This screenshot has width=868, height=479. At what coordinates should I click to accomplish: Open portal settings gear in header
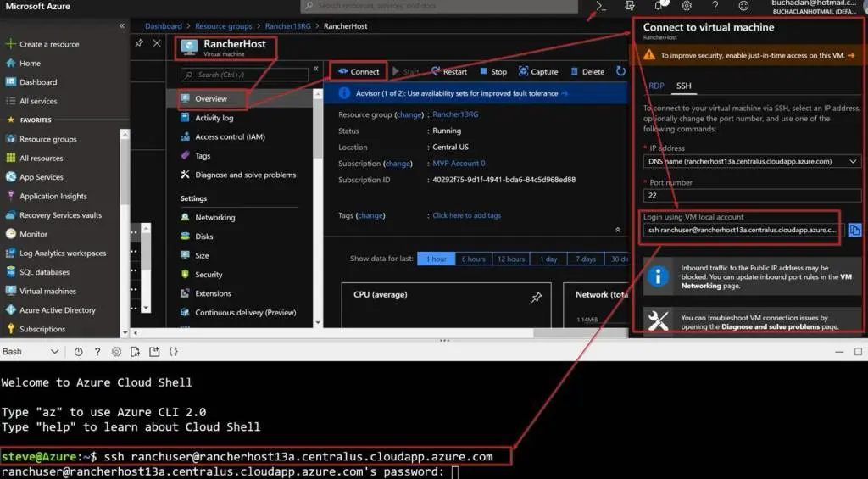coord(687,6)
